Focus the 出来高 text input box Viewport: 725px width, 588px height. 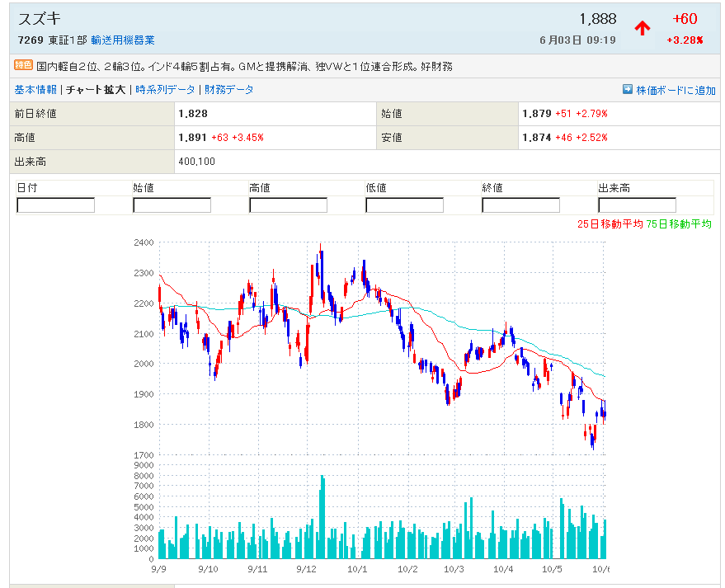pos(637,205)
